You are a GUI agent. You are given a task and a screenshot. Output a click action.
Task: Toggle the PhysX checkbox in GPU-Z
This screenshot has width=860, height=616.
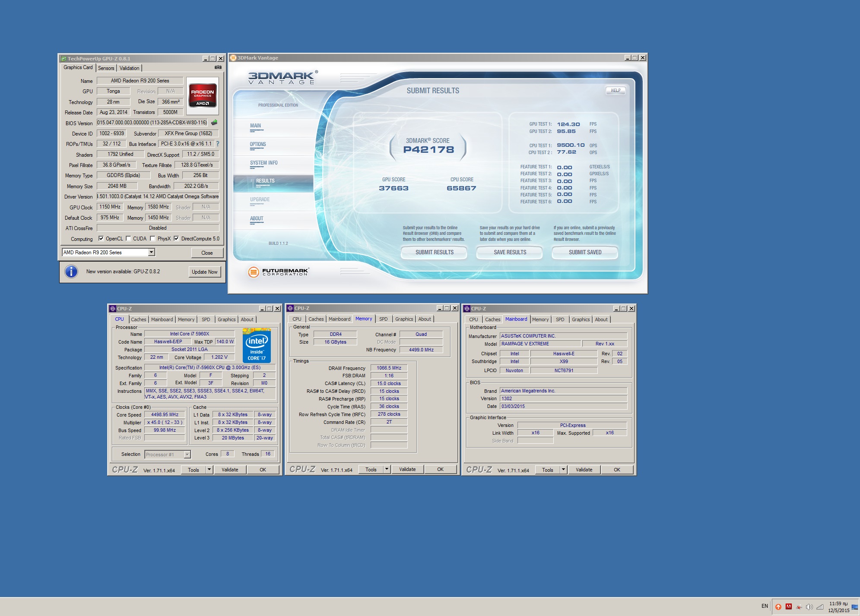152,238
